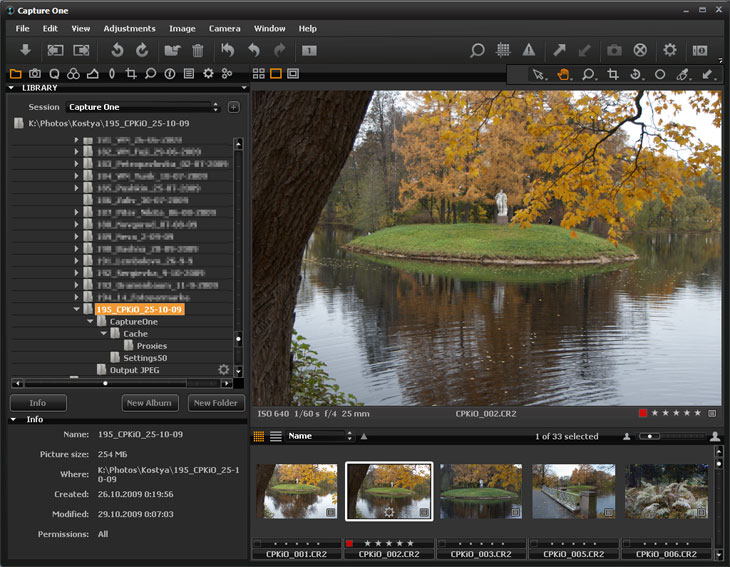Select the Settings50 folder
The image size is (730, 567).
(x=145, y=358)
